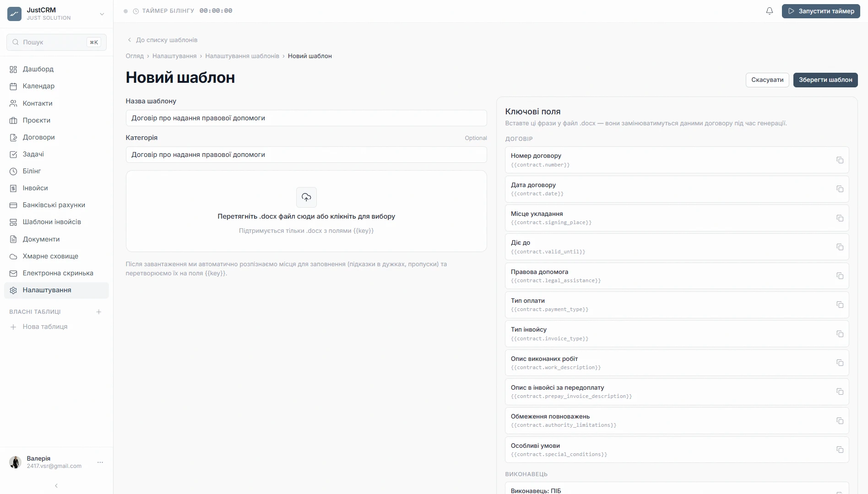This screenshot has width=868, height=494.
Task: Click Нова таблиця link
Action: (45, 327)
